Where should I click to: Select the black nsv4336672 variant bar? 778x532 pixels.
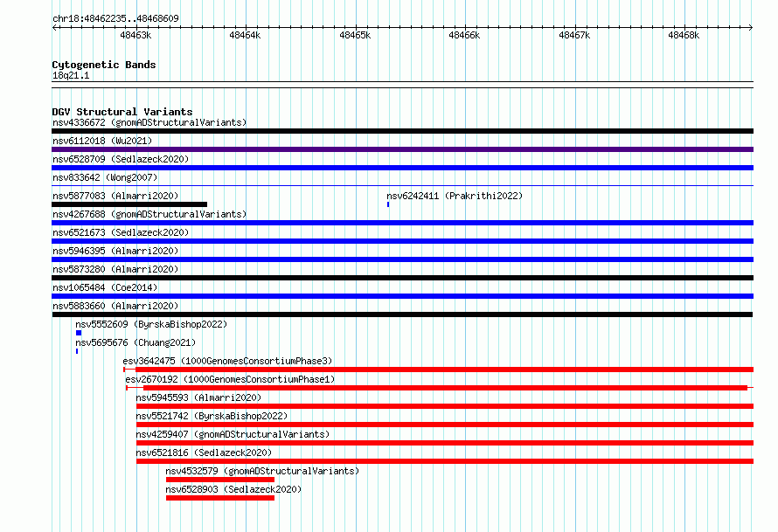(x=402, y=131)
